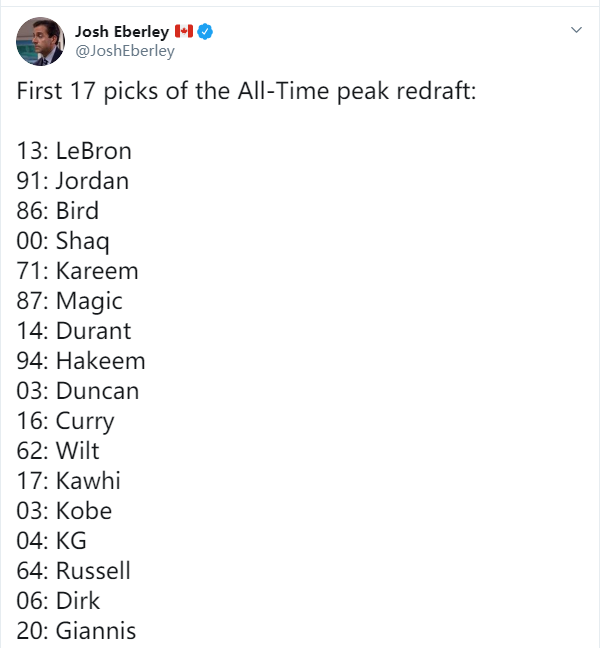The image size is (600, 648).
Task: Click the '14: Durant' entry
Action: pos(74,331)
